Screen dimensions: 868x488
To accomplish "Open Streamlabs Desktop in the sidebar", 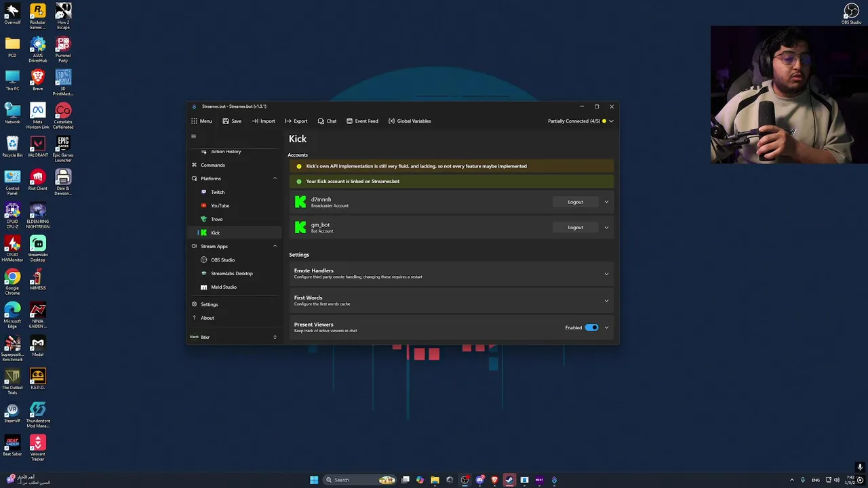I will click(x=231, y=273).
